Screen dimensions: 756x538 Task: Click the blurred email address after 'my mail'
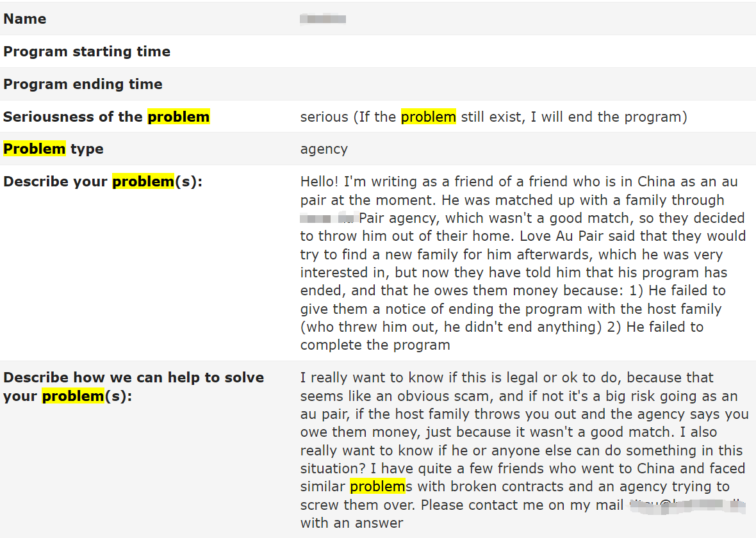pyautogui.click(x=687, y=505)
